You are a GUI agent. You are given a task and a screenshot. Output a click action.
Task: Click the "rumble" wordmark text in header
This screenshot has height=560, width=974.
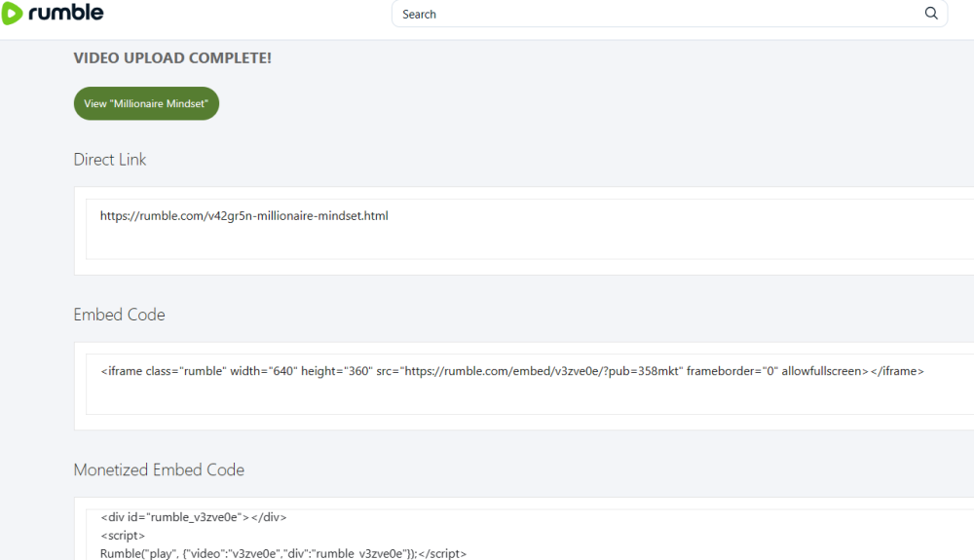pyautogui.click(x=66, y=13)
